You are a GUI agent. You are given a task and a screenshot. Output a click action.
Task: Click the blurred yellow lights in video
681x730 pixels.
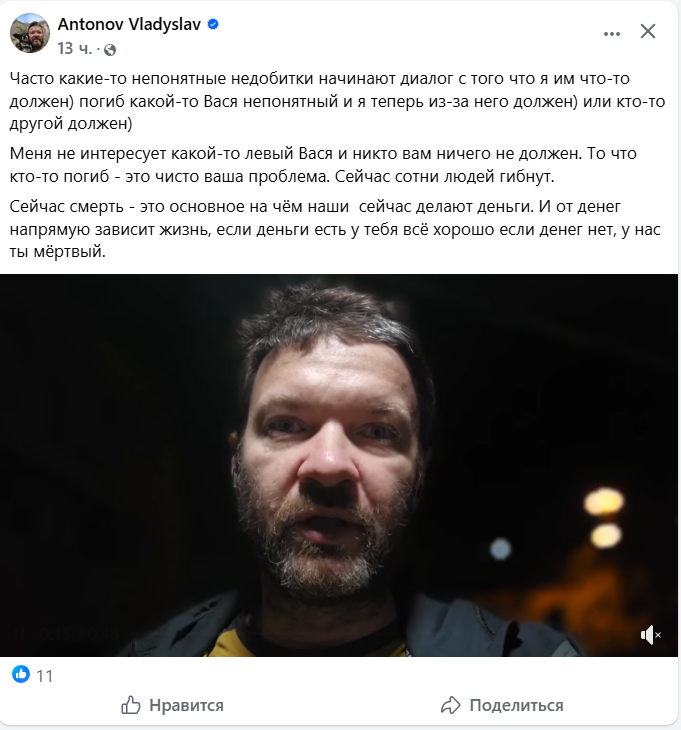605,517
